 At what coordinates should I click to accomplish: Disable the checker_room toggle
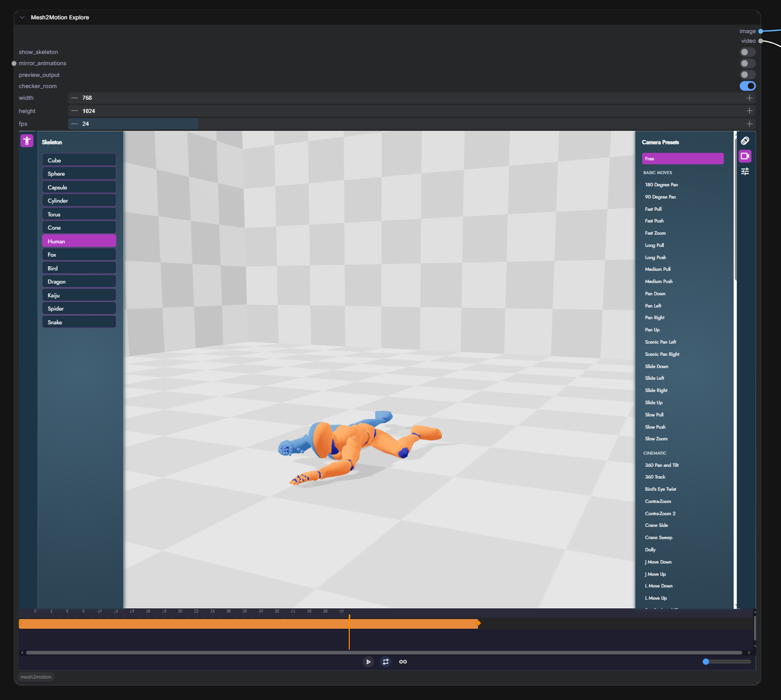click(x=747, y=86)
